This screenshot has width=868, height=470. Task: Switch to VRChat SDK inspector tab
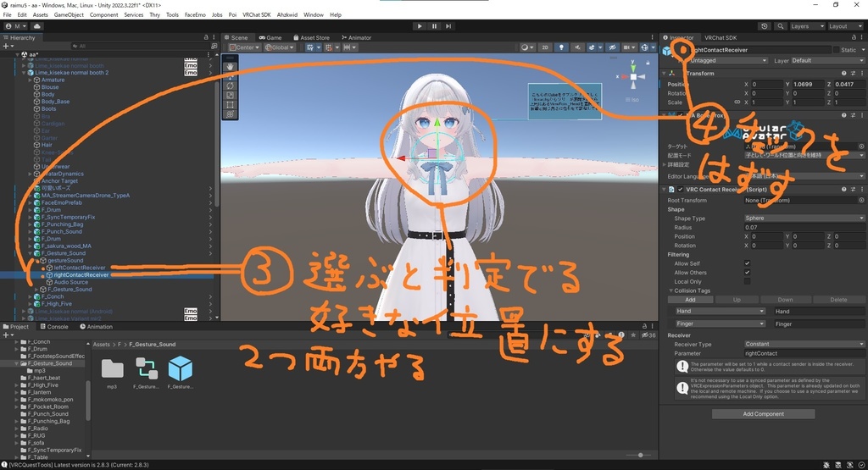click(721, 37)
